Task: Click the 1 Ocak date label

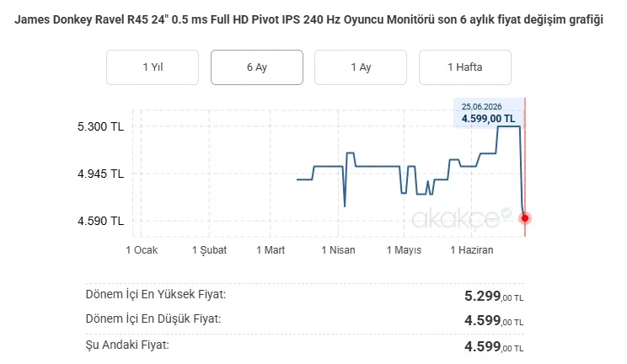Action: [142, 250]
